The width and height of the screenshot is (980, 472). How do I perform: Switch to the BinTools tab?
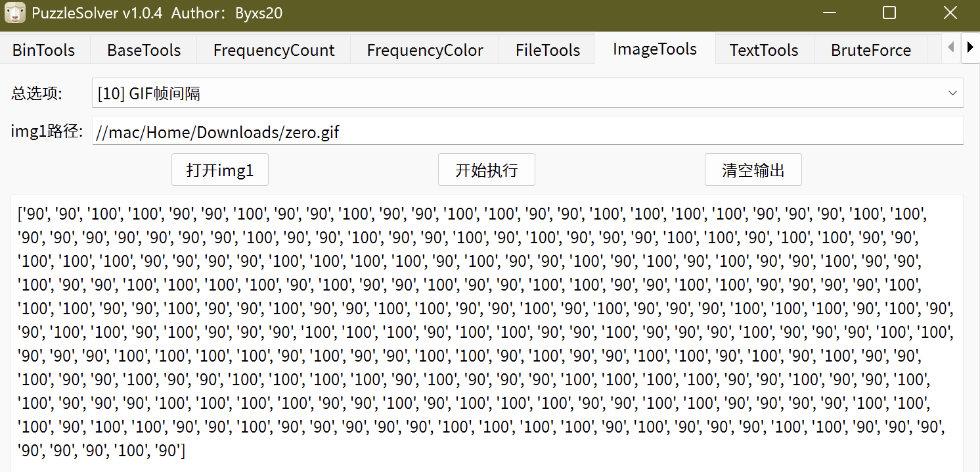(x=44, y=51)
